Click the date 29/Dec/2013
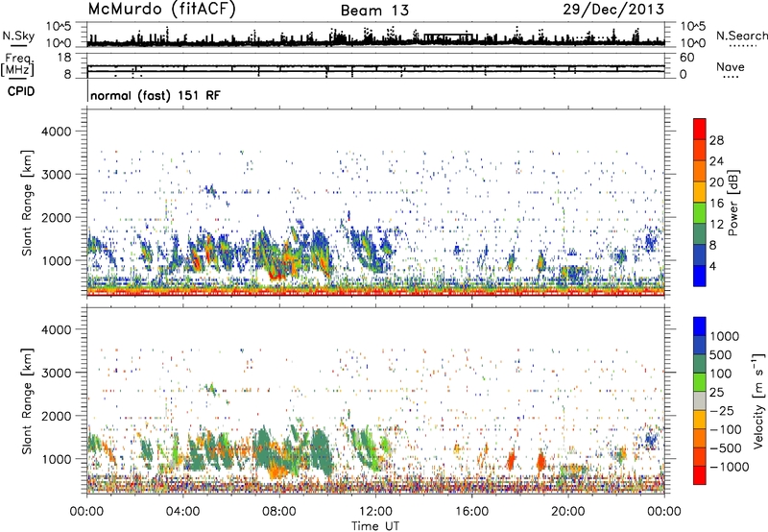The height and width of the screenshot is (532, 768). tap(613, 9)
